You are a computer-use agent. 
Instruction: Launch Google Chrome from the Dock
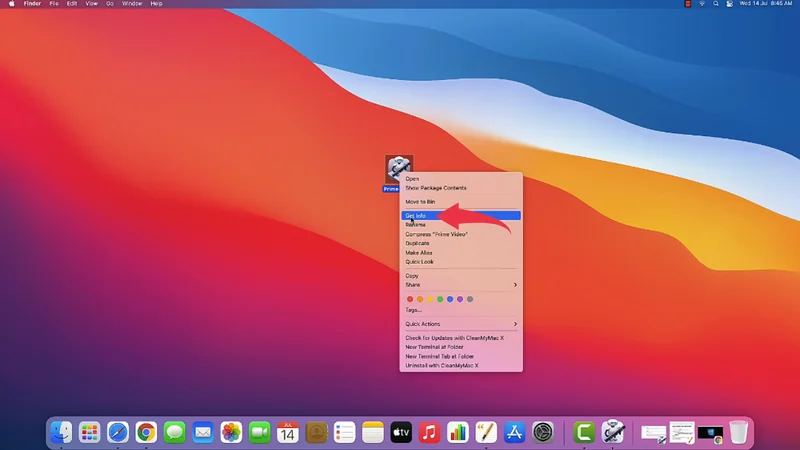[146, 432]
